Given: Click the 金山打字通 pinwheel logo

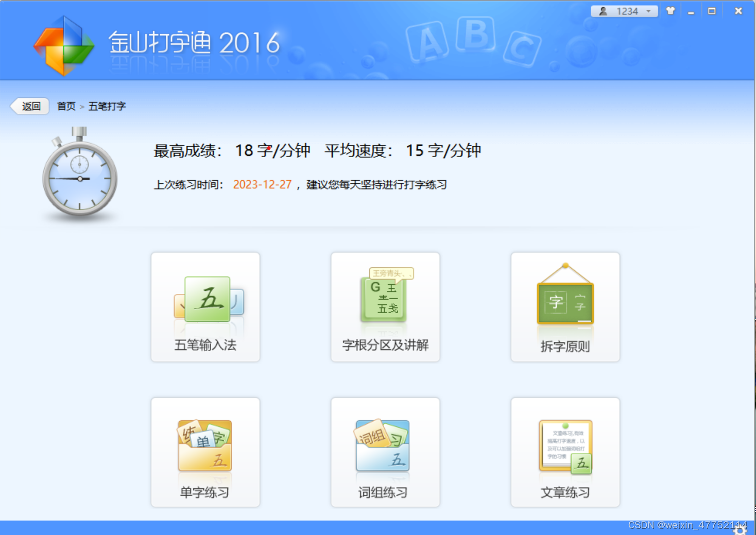Looking at the screenshot, I should tap(64, 46).
